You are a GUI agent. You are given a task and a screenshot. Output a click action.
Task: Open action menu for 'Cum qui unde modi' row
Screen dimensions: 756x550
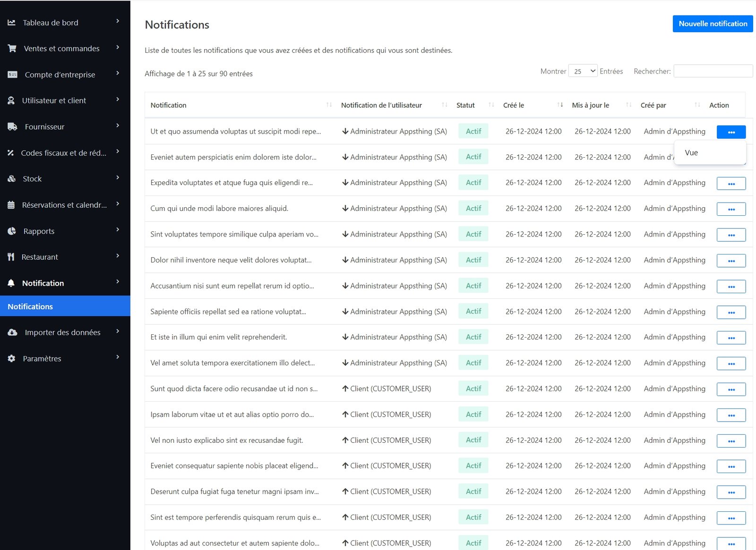click(731, 209)
